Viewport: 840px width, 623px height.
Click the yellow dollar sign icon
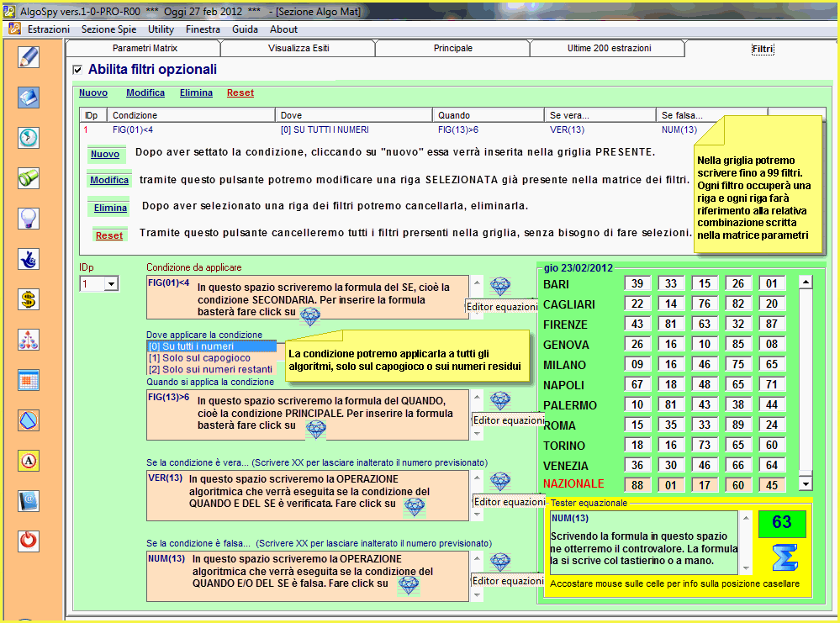pyautogui.click(x=29, y=299)
